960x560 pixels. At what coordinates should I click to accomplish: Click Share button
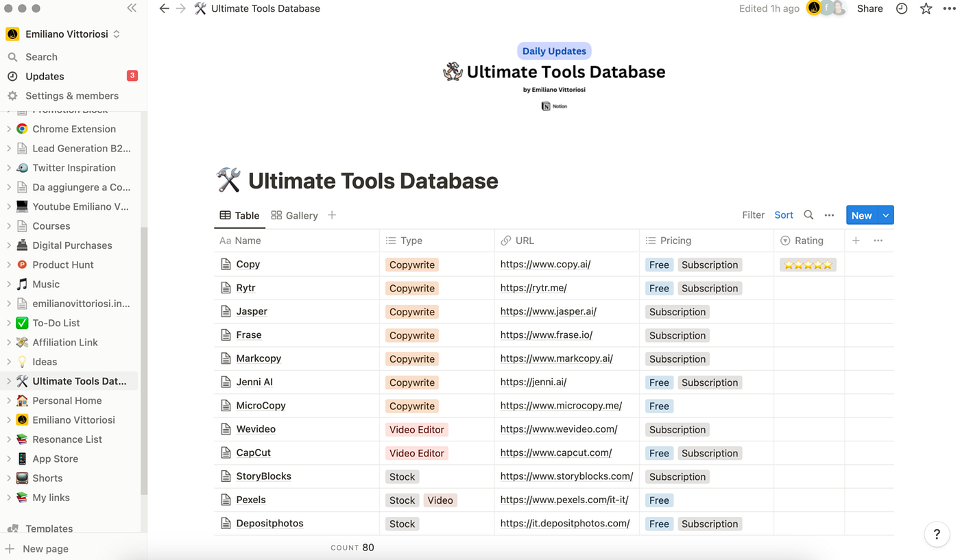click(x=869, y=8)
